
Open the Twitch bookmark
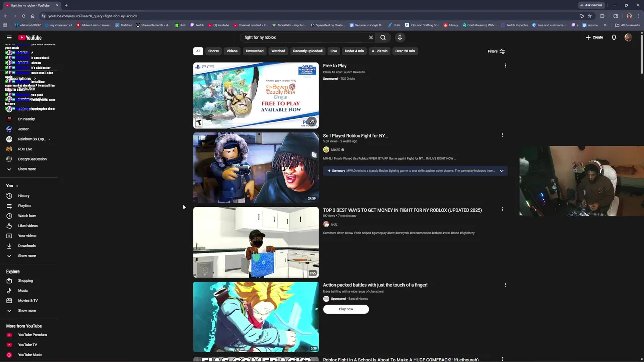click(197, 25)
